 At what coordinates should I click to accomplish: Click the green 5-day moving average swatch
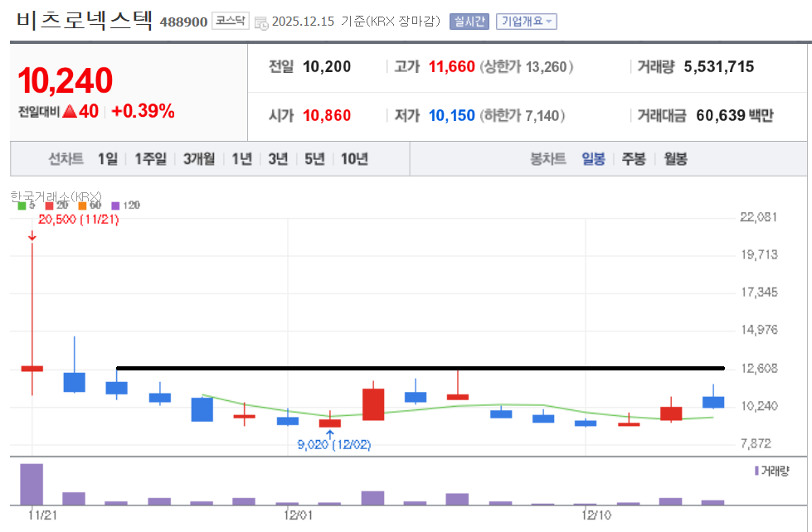pyautogui.click(x=22, y=206)
